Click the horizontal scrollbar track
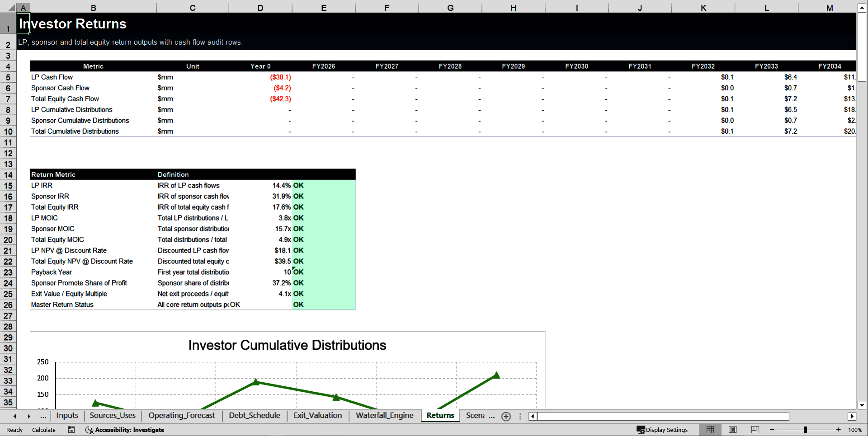 pos(818,417)
